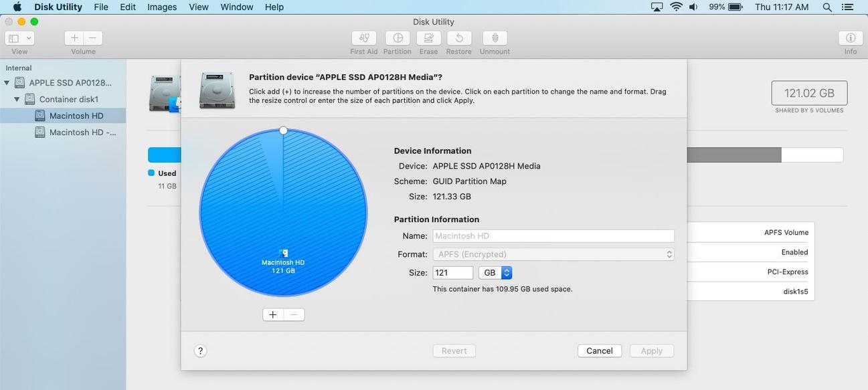Open the Window menu

(x=237, y=7)
